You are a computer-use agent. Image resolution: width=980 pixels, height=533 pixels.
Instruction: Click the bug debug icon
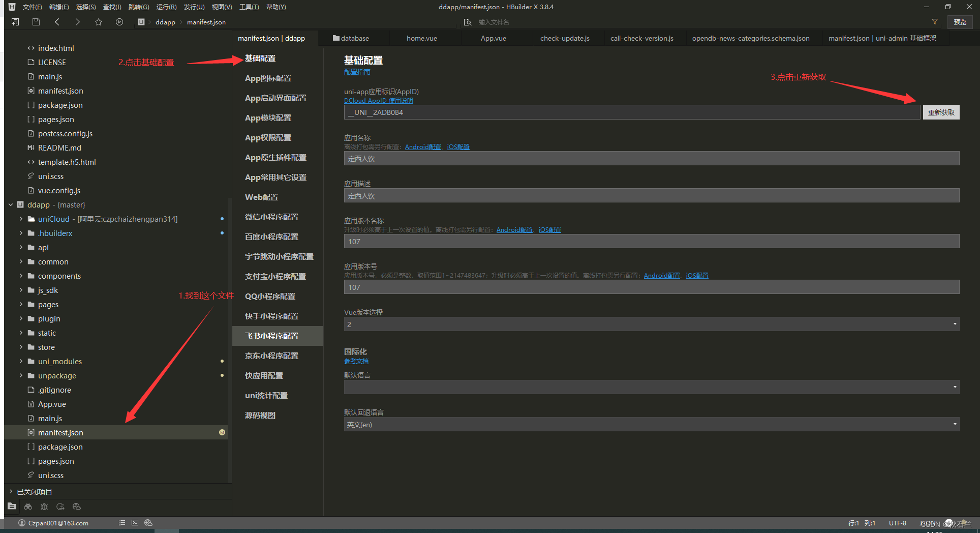coord(44,507)
